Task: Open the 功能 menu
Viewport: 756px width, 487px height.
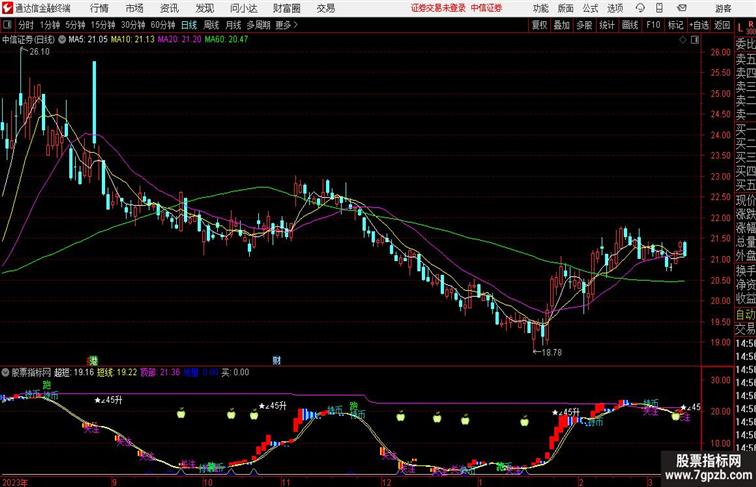Action: coord(540,8)
